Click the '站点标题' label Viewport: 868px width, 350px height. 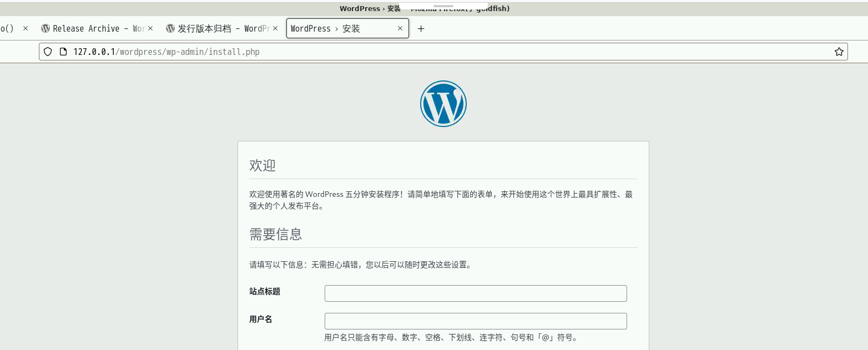tap(265, 291)
